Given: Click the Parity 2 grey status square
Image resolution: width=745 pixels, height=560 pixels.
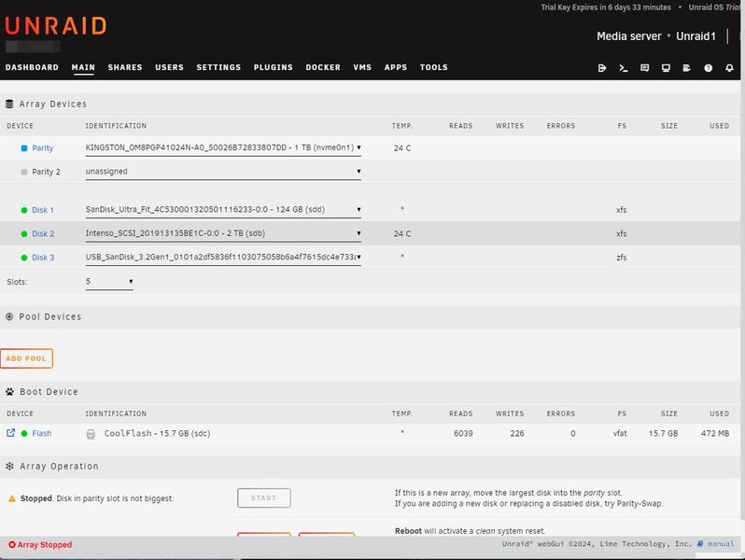Looking at the screenshot, I should tap(24, 172).
